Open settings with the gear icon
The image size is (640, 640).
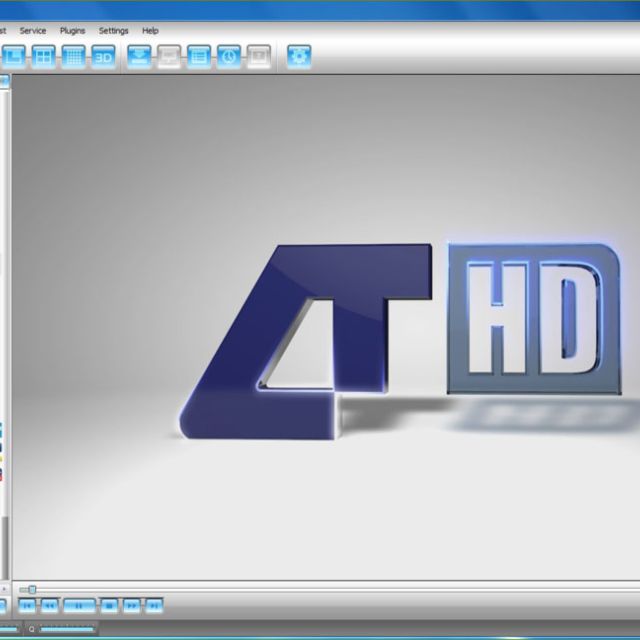tap(299, 56)
